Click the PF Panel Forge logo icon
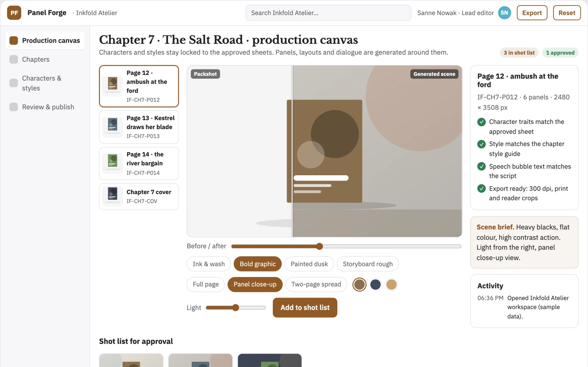The height and width of the screenshot is (367, 588). [x=14, y=13]
